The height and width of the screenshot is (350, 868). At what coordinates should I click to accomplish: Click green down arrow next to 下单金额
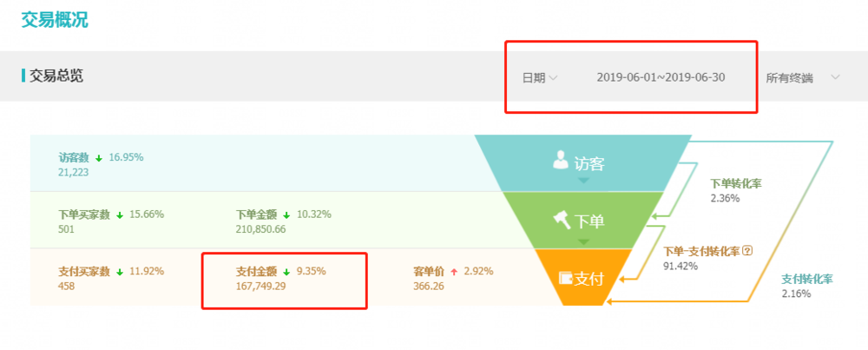tap(286, 215)
